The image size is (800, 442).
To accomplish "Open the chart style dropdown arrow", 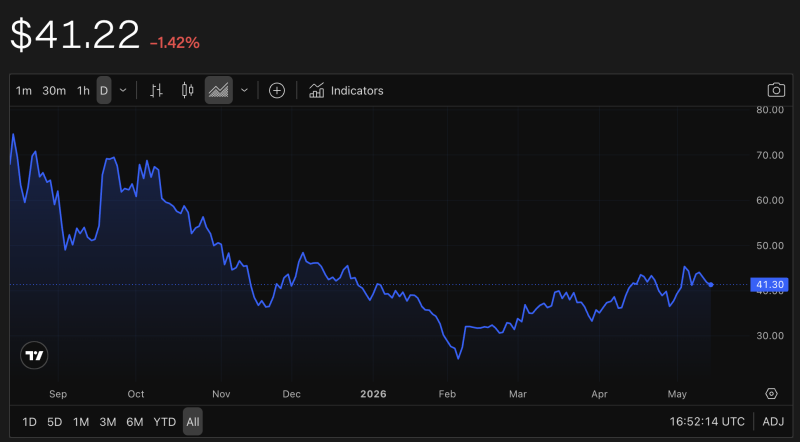I will tap(244, 90).
